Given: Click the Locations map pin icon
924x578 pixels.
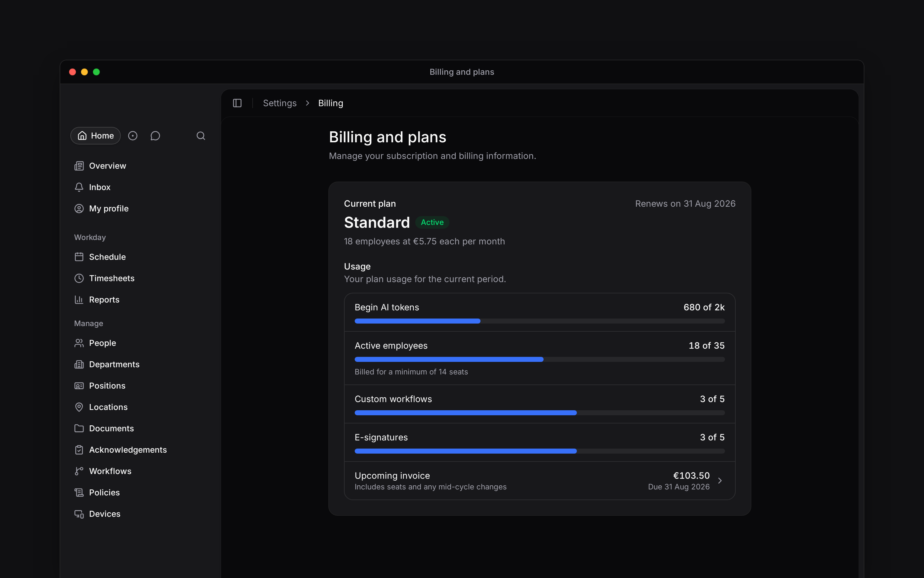Looking at the screenshot, I should [79, 407].
